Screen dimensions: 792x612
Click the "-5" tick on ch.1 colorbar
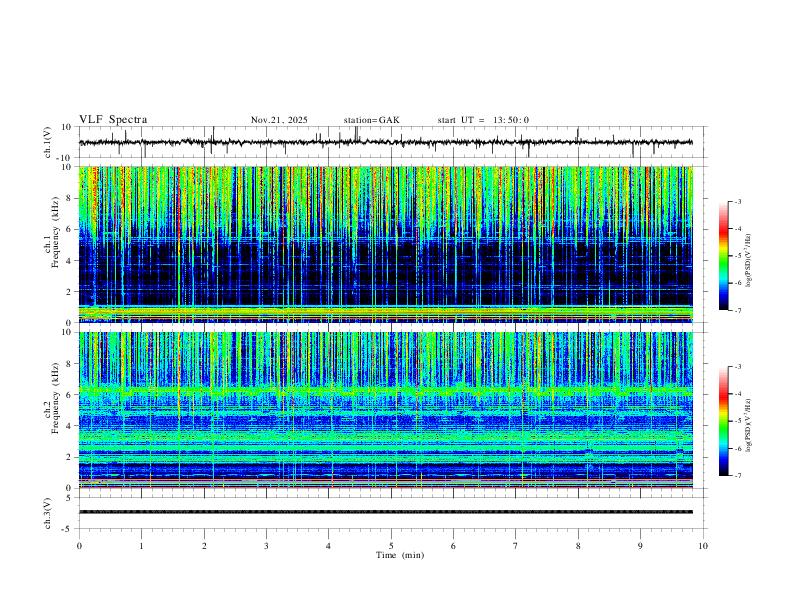tap(737, 256)
